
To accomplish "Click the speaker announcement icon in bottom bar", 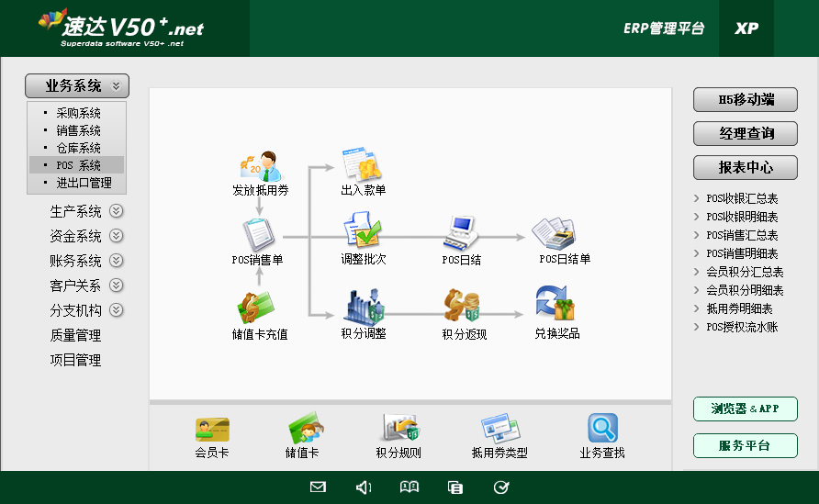I will (364, 487).
